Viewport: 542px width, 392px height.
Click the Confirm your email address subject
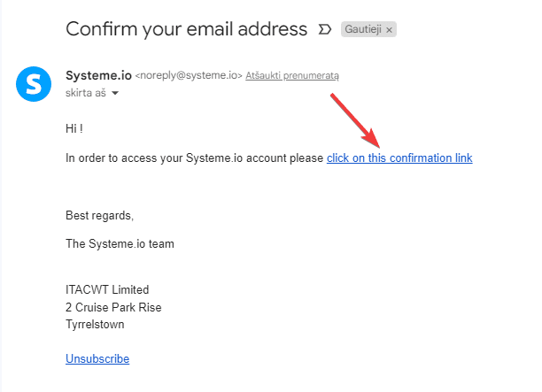(x=186, y=29)
